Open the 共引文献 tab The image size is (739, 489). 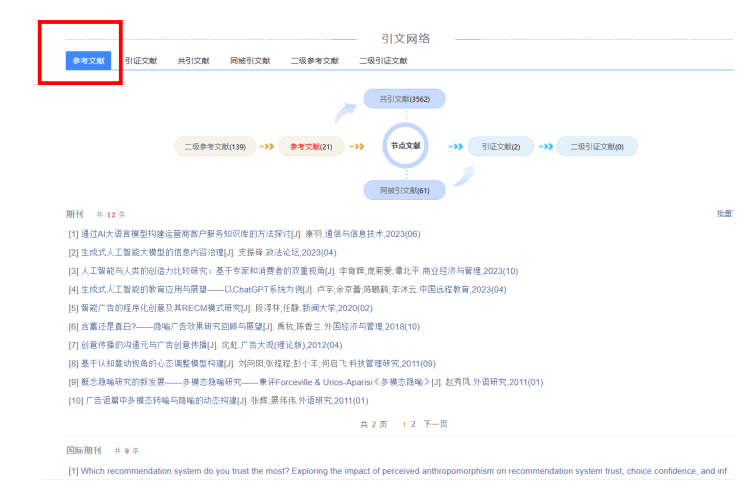click(193, 61)
